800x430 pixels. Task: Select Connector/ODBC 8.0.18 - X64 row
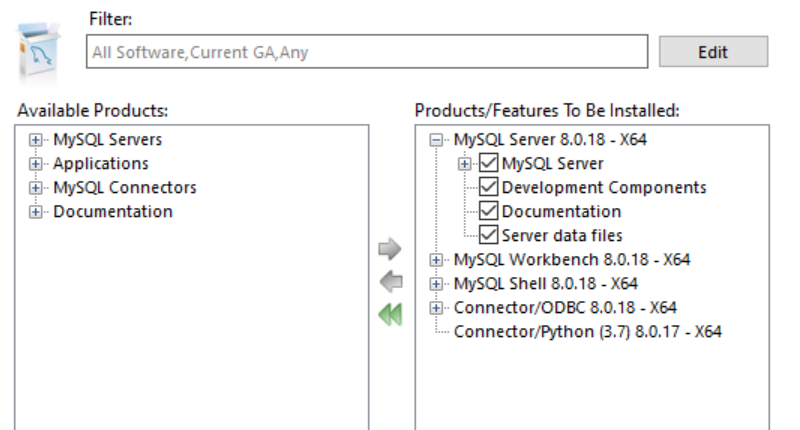tap(565, 307)
